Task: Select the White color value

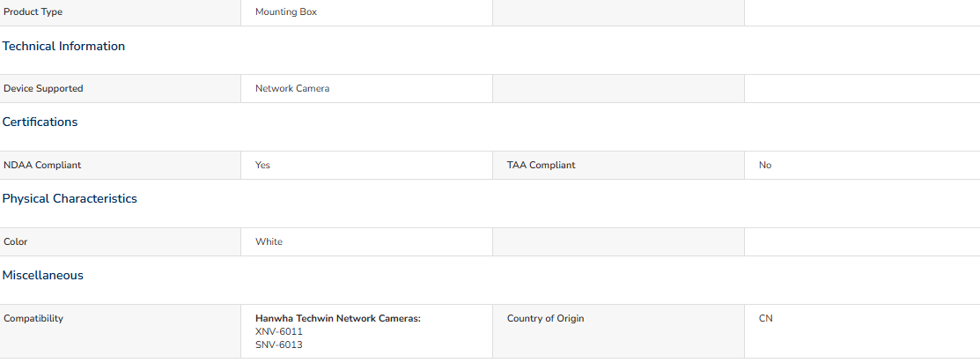Action: pyautogui.click(x=269, y=242)
